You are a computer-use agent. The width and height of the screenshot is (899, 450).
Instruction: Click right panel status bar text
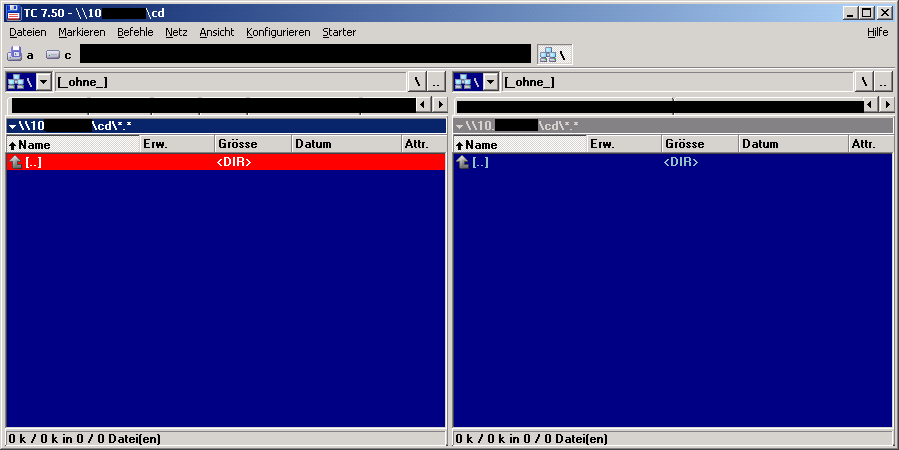(x=531, y=439)
